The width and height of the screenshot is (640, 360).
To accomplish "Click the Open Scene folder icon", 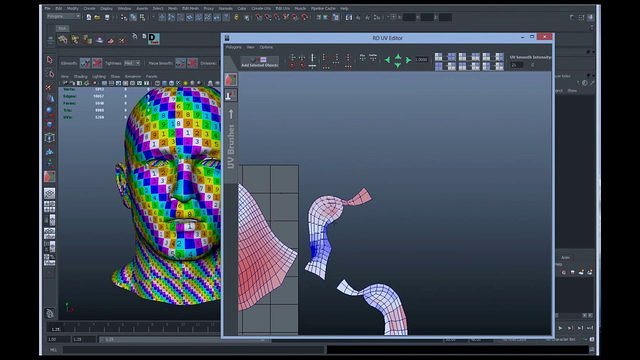I will click(97, 17).
